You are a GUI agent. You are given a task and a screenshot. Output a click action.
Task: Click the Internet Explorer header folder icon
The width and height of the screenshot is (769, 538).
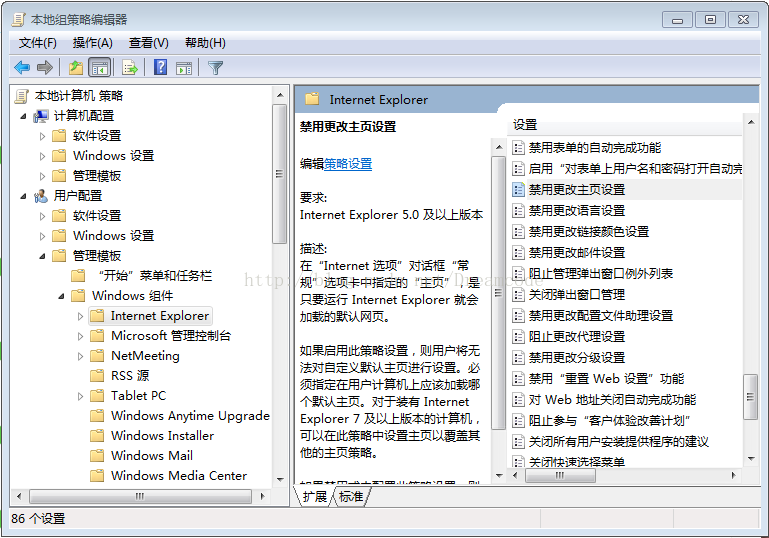pyautogui.click(x=312, y=99)
